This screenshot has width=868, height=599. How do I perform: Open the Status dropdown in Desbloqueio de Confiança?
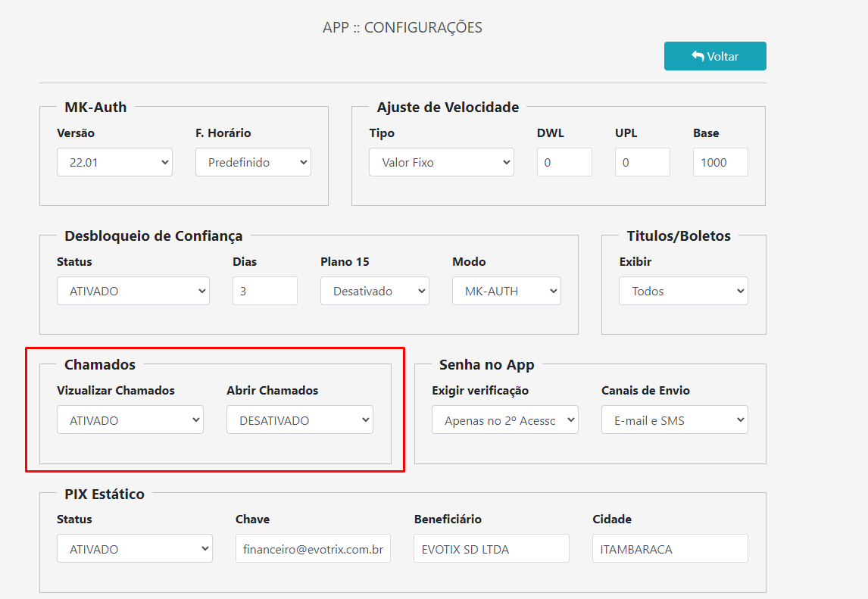click(x=133, y=290)
